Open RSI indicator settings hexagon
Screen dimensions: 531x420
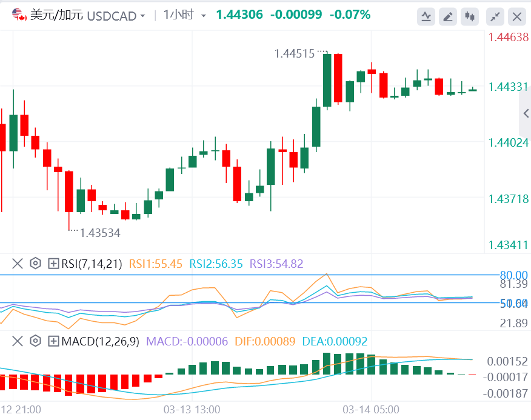[x=35, y=264]
